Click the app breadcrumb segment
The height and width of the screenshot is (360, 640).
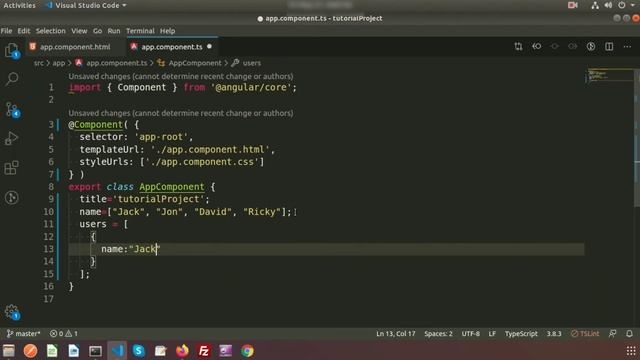tap(58, 63)
